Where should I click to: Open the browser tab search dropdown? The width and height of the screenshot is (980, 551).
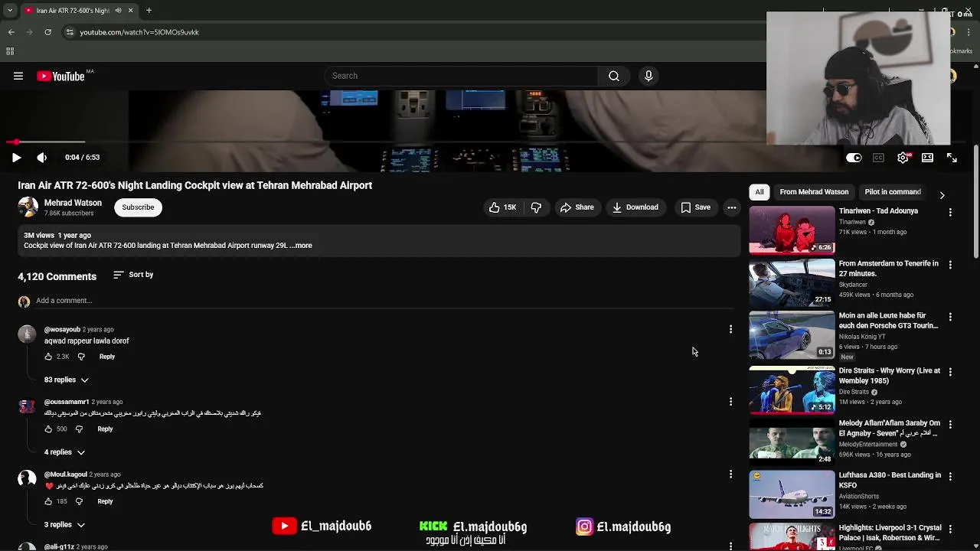pyautogui.click(x=9, y=11)
